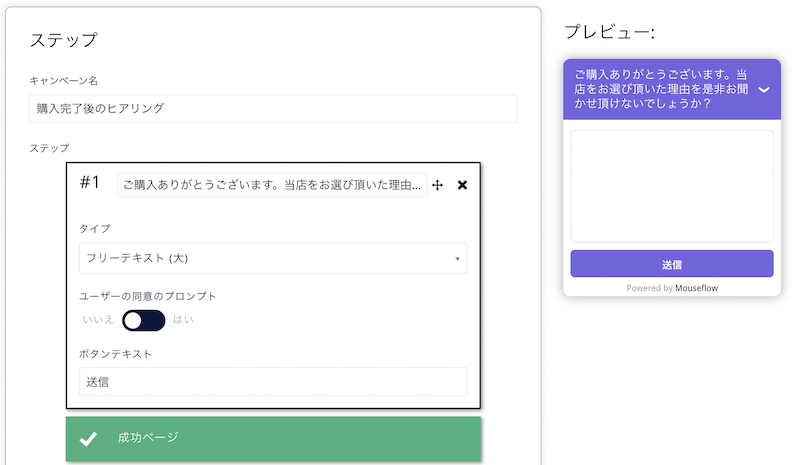
Task: Click the ステップ section heading
Action: (63, 40)
